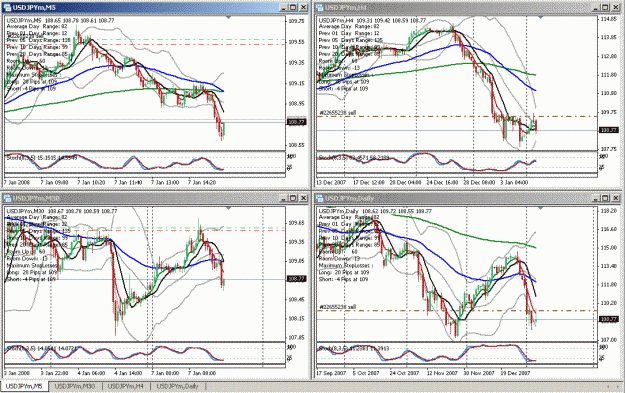Close the USDJPYm,H4 chart window

(x=616, y=7)
